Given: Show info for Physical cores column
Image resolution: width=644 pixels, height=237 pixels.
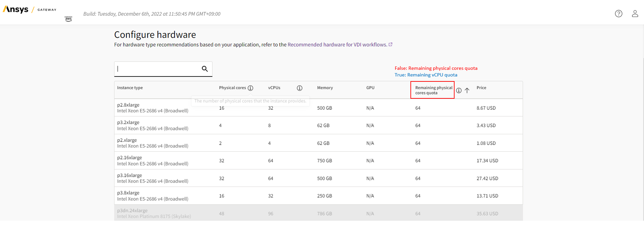Looking at the screenshot, I should coord(250,88).
